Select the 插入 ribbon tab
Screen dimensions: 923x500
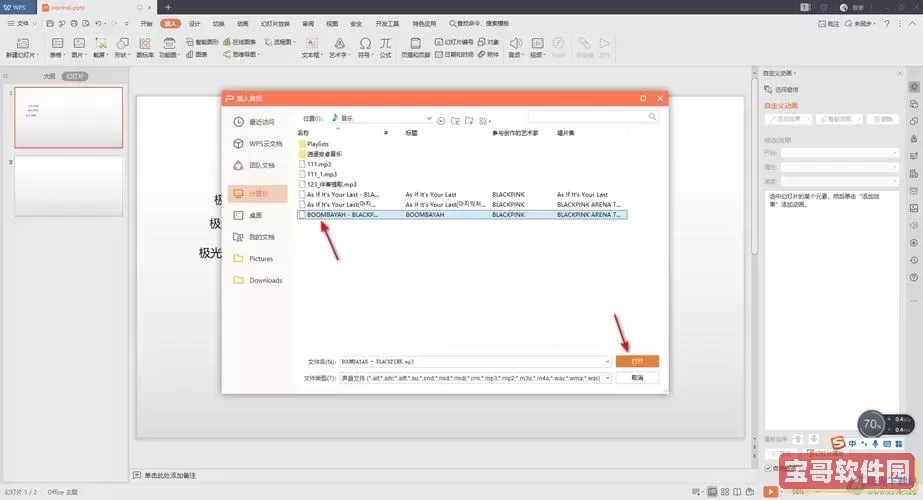pyautogui.click(x=171, y=24)
